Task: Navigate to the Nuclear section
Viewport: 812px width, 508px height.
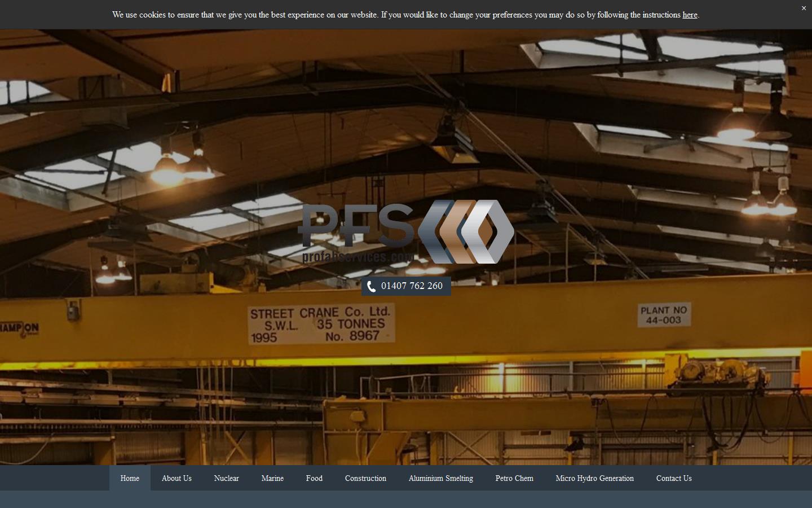Action: tap(226, 478)
